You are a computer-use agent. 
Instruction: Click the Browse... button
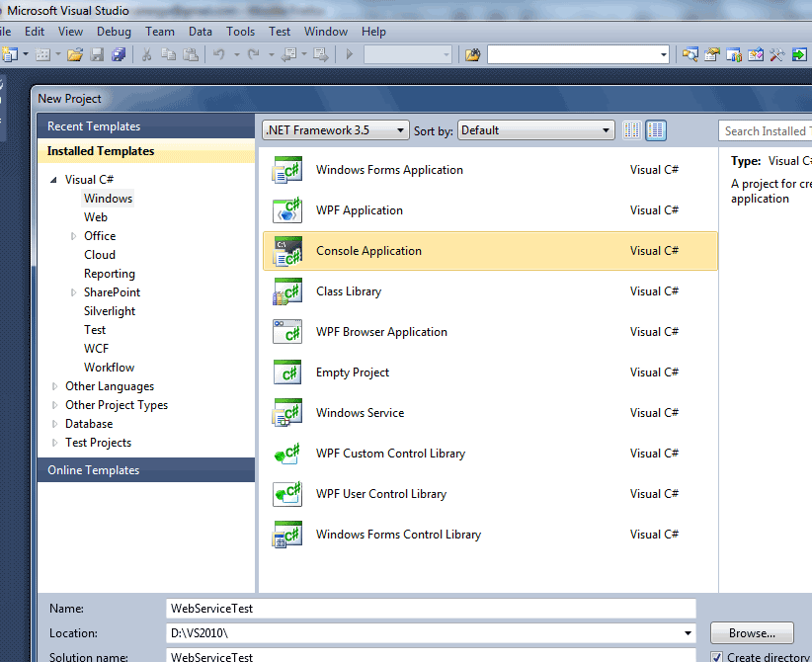click(752, 633)
